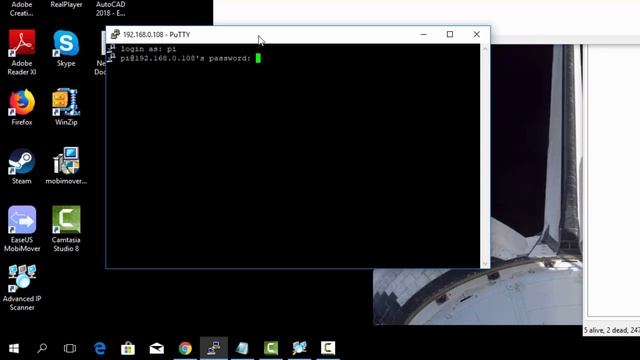This screenshot has width=640, height=360.
Task: Close the PuTTY session window
Action: (476, 34)
